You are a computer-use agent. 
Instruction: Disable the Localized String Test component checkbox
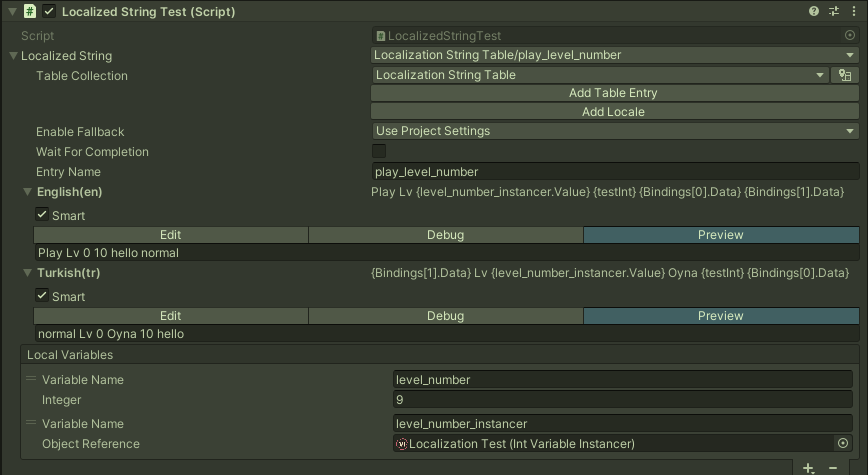[x=49, y=11]
